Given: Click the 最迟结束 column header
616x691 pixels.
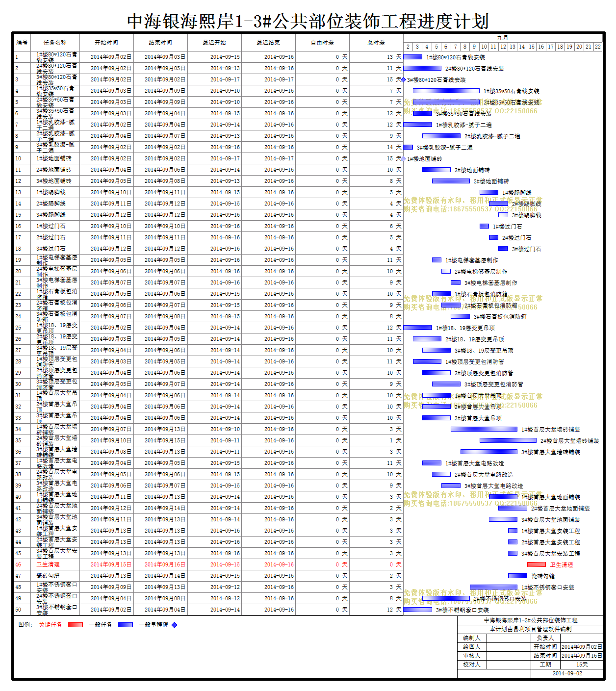Looking at the screenshot, I should pos(268,43).
